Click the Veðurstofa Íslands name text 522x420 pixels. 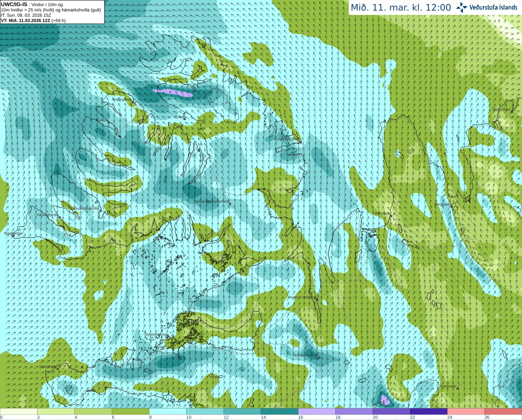click(x=493, y=7)
